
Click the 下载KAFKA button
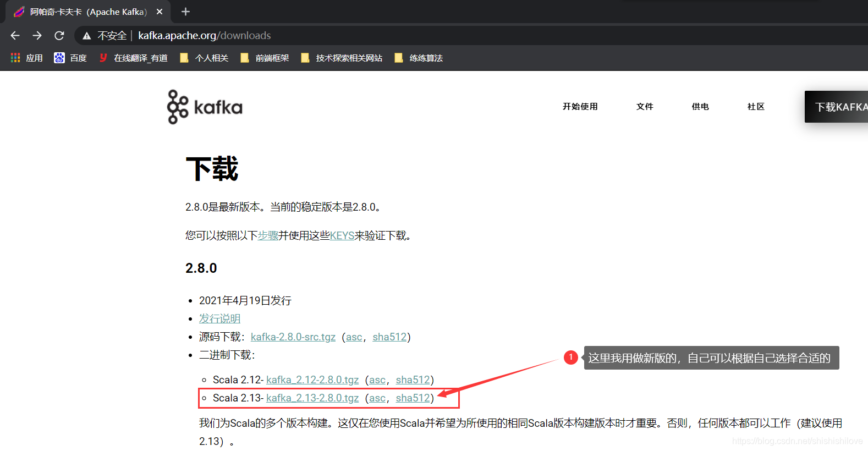[836, 107]
